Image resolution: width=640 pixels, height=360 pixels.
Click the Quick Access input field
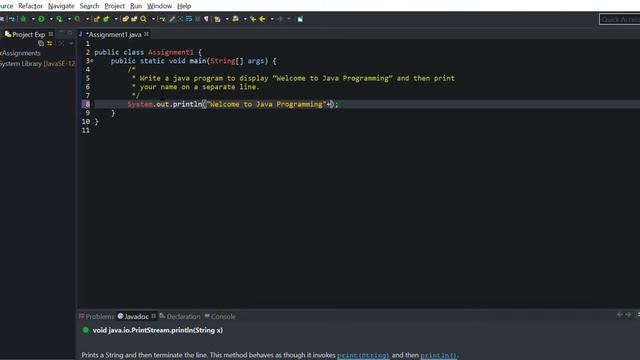pos(620,19)
